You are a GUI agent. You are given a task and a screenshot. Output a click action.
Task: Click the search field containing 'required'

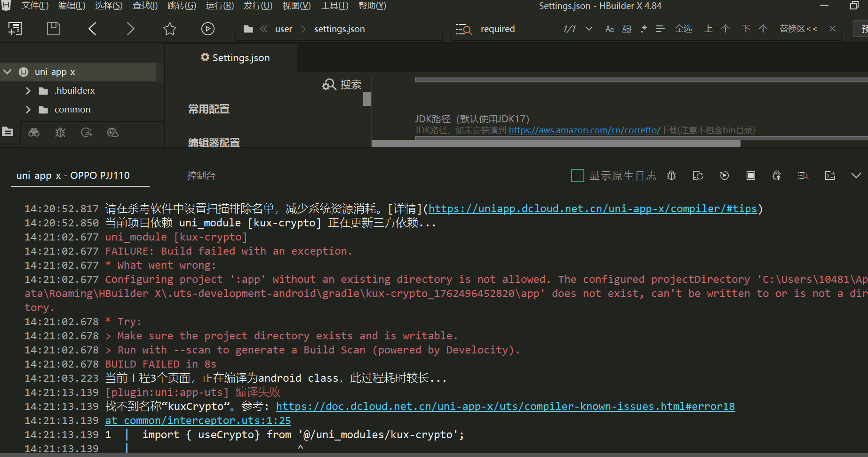tap(513, 29)
